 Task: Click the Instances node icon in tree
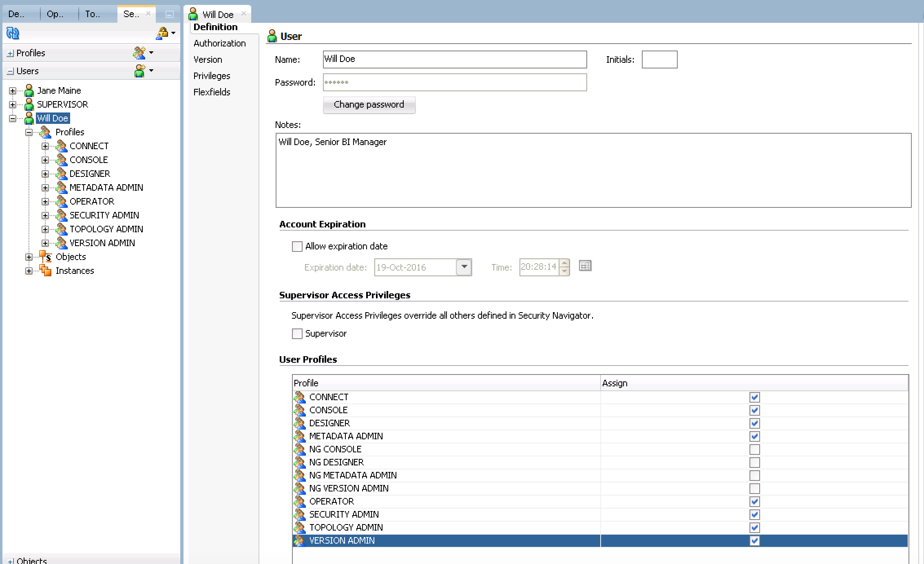coord(45,271)
